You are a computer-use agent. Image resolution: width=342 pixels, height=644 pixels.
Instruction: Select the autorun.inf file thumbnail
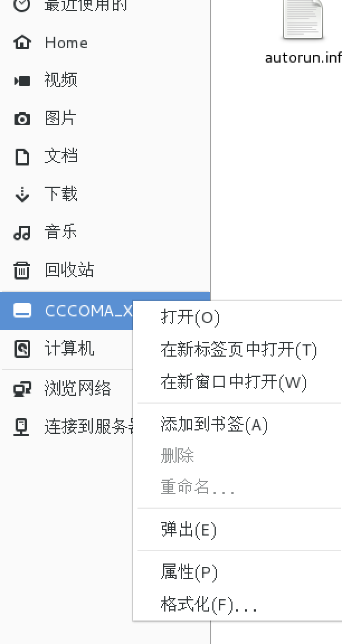[303, 21]
